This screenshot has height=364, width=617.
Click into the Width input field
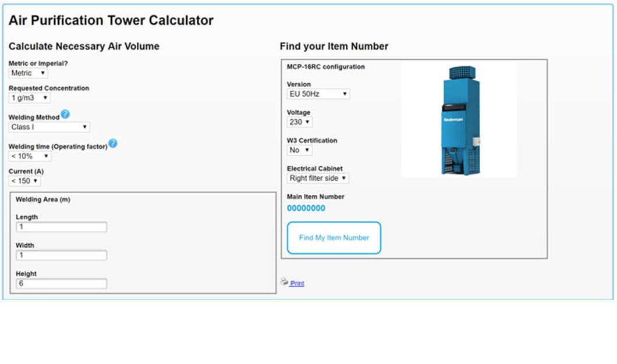62,255
